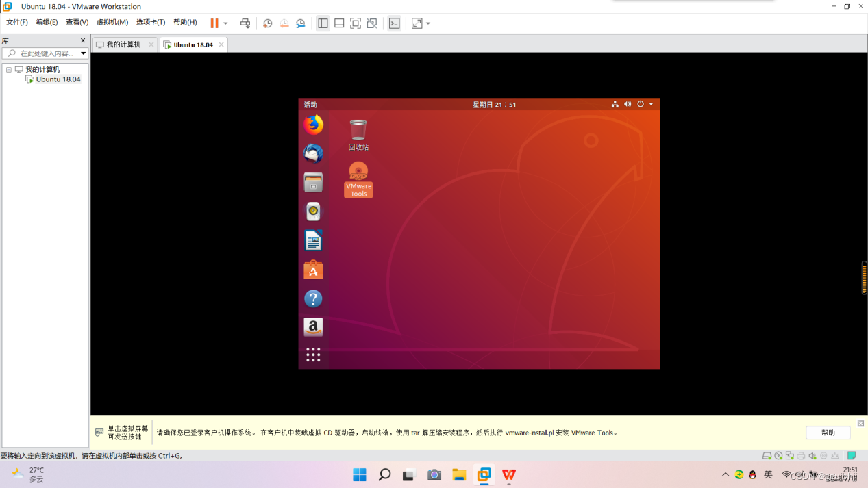
Task: Pause the virtual machine with the orange pause icon
Action: [x=214, y=23]
